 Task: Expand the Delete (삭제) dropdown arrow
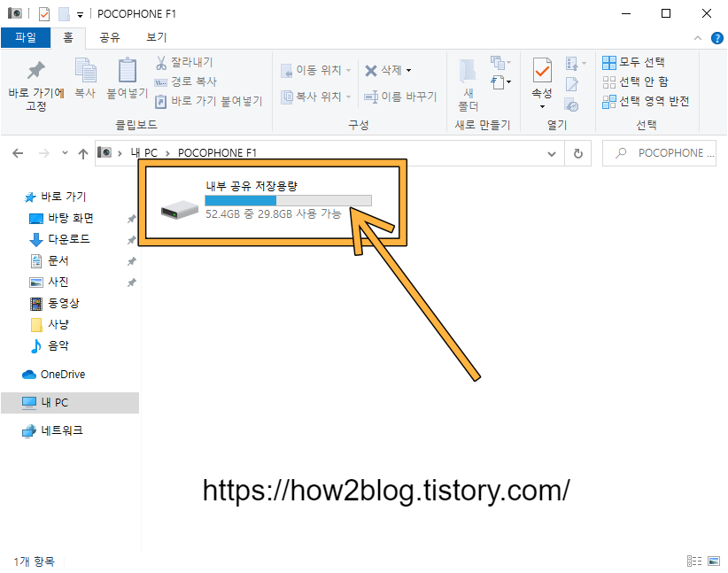click(408, 71)
